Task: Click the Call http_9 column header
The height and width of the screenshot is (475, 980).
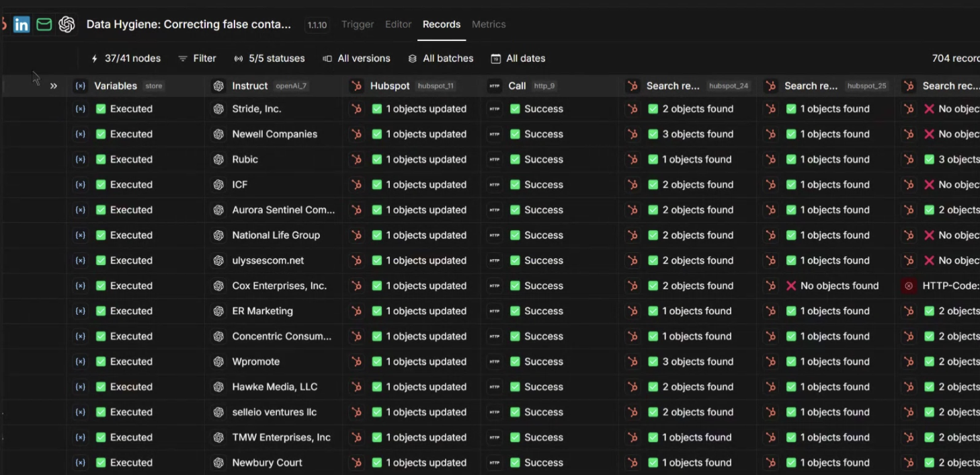Action: pyautogui.click(x=550, y=86)
